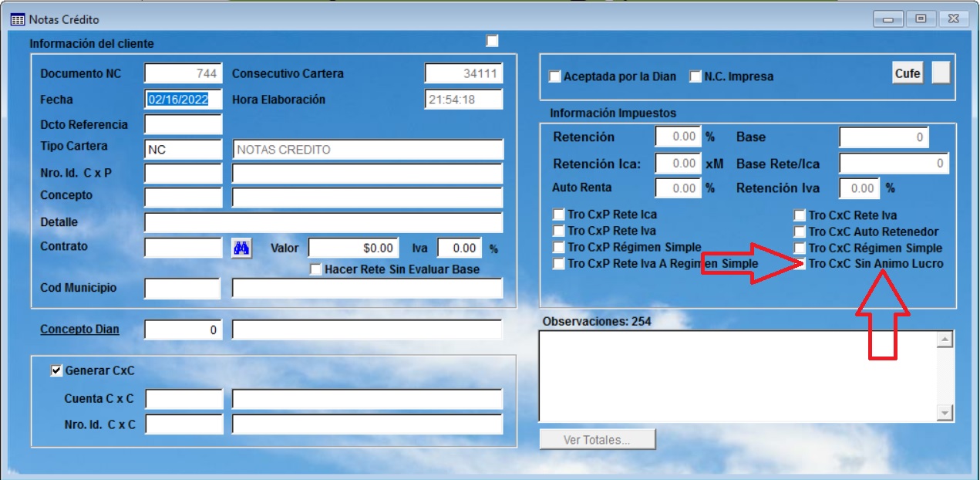The width and height of the screenshot is (980, 480).
Task: Click the Iva percent field beside Valor
Action: pyautogui.click(x=460, y=248)
